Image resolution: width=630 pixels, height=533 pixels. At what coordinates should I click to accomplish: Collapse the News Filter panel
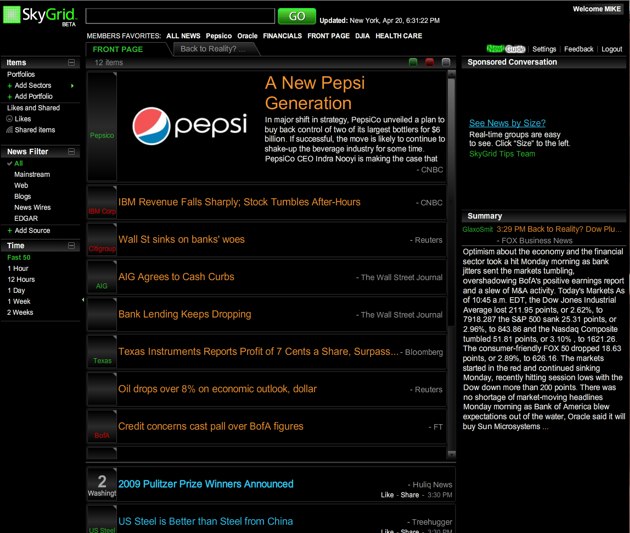tap(71, 151)
